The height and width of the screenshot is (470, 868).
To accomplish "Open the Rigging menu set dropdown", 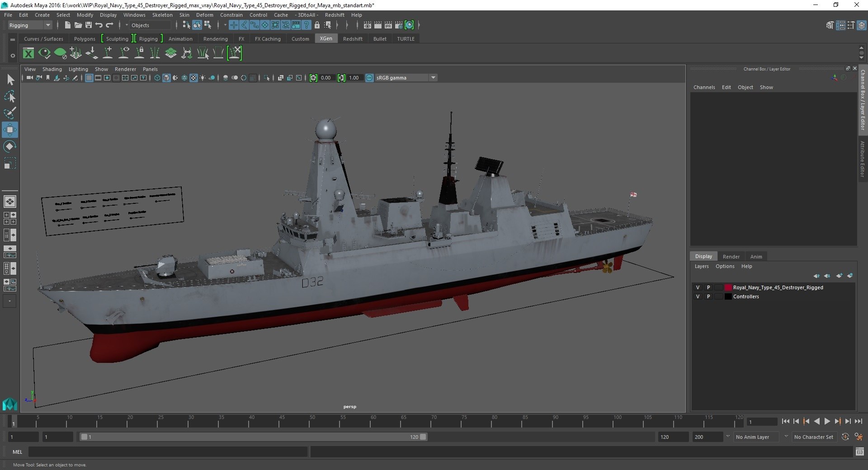I will pos(30,25).
